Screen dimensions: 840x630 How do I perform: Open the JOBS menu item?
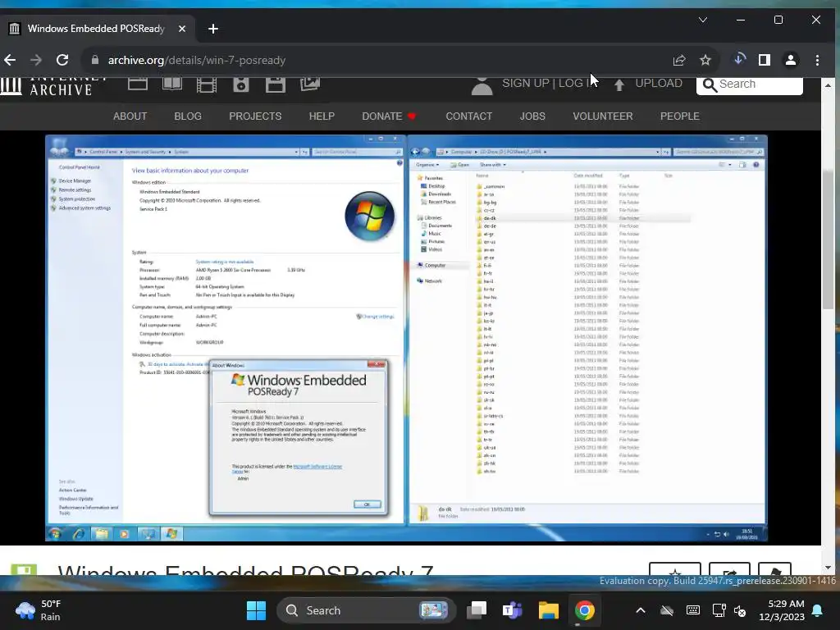pyautogui.click(x=532, y=116)
